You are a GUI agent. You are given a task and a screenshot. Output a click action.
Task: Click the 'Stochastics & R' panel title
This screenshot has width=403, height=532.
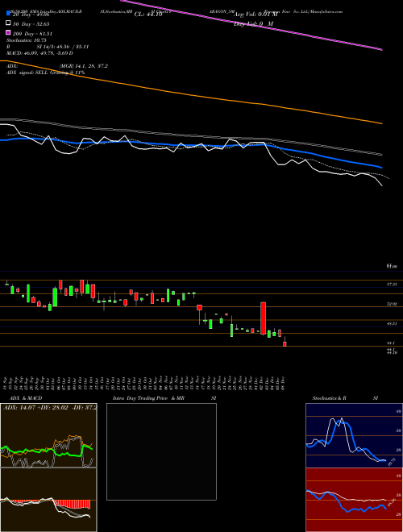pos(330,398)
